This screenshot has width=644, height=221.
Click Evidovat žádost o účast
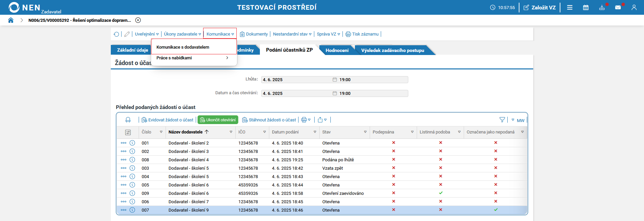(168, 120)
